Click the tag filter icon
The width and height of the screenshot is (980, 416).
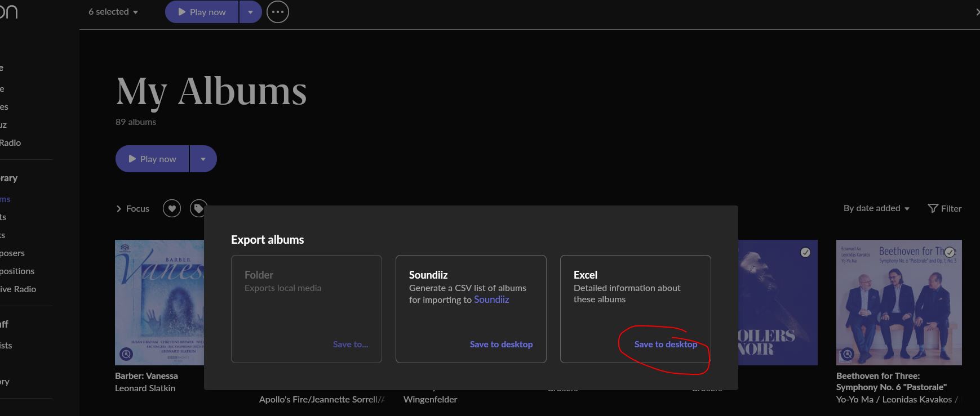point(198,209)
